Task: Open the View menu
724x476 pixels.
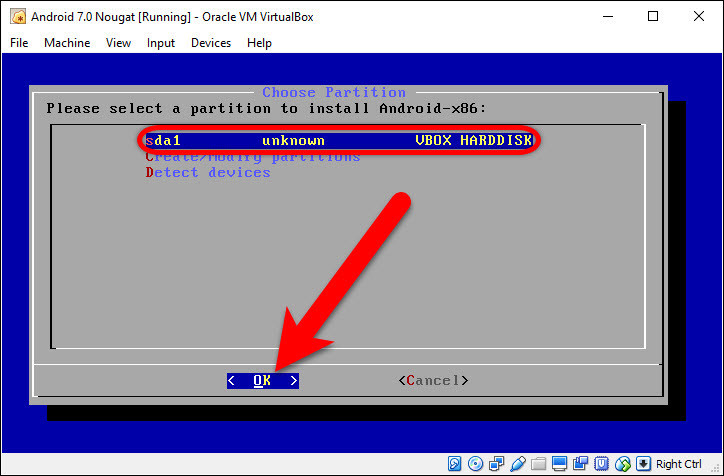Action: [x=118, y=43]
